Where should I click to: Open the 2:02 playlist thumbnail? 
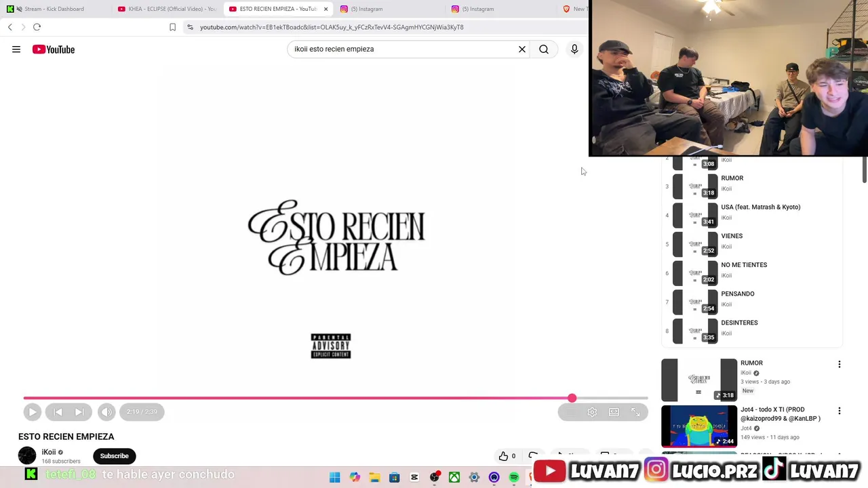[695, 273]
